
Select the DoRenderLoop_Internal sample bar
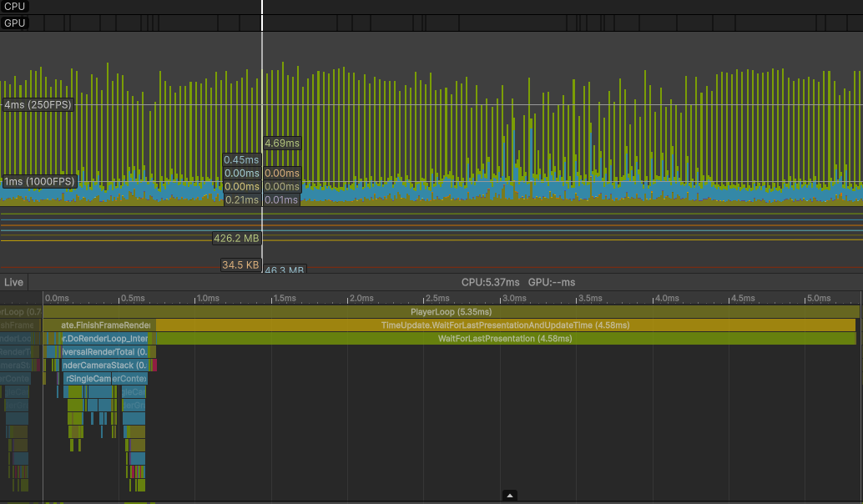104,339
